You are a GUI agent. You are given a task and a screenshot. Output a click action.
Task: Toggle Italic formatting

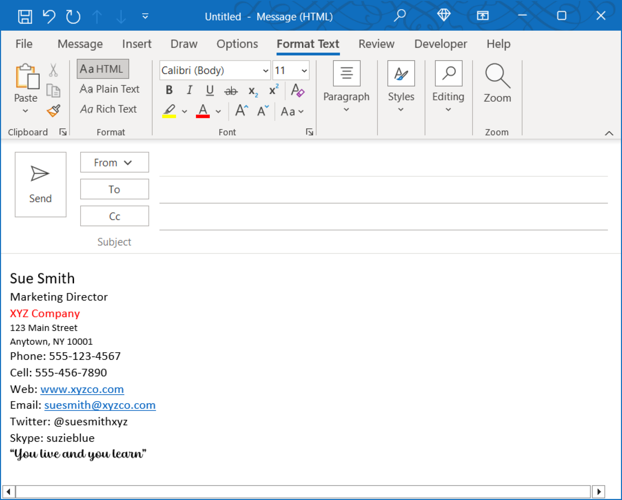click(189, 91)
